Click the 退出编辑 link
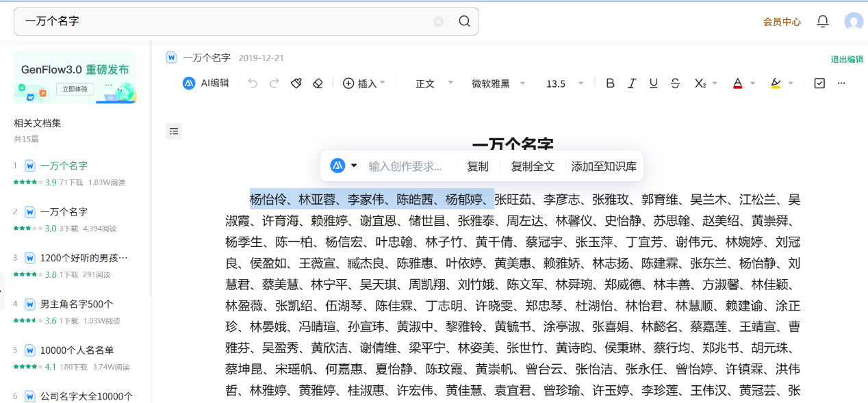868x403 pixels. click(x=847, y=60)
